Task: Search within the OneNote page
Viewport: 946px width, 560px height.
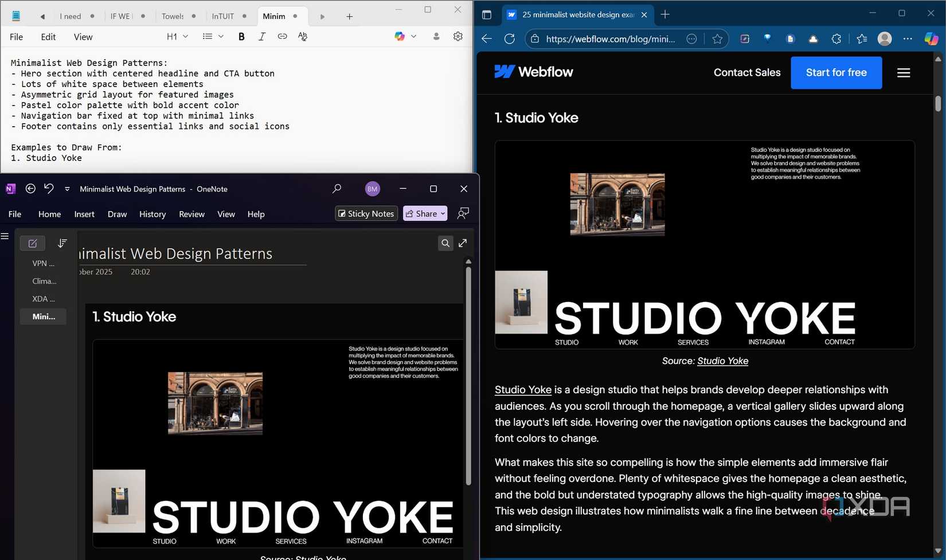Action: point(445,243)
